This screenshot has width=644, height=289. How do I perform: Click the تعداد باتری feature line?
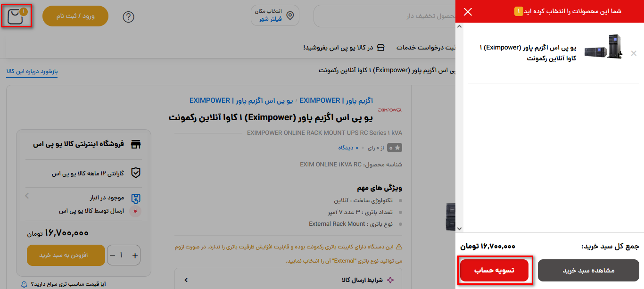(x=361, y=212)
